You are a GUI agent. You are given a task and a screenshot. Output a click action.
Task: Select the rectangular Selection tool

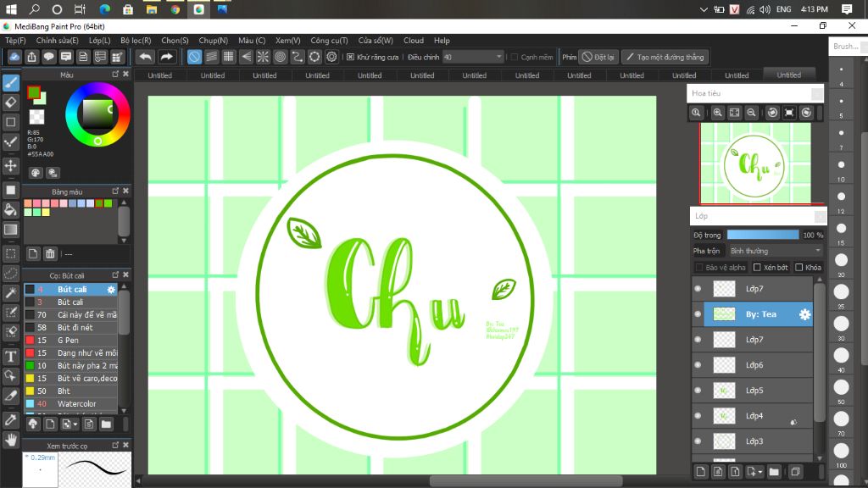tap(10, 254)
